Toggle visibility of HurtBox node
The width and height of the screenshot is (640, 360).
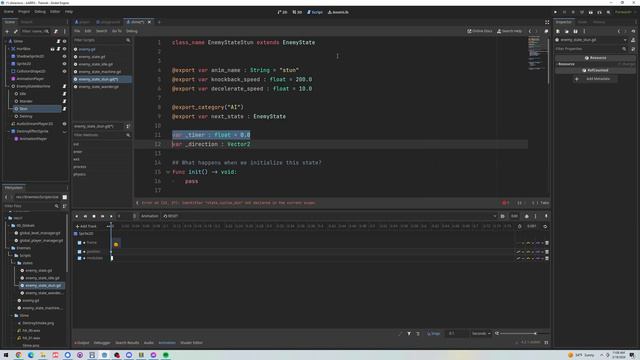[64, 49]
